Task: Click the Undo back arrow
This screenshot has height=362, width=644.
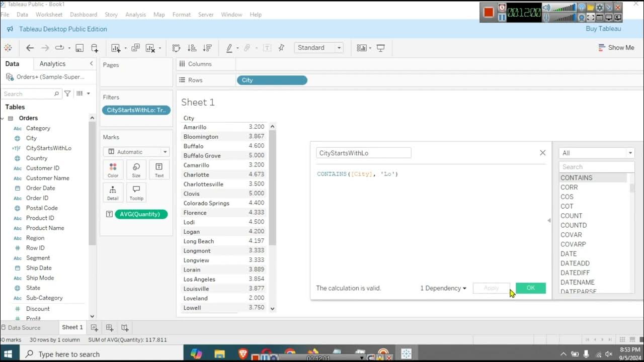Action: click(x=30, y=48)
